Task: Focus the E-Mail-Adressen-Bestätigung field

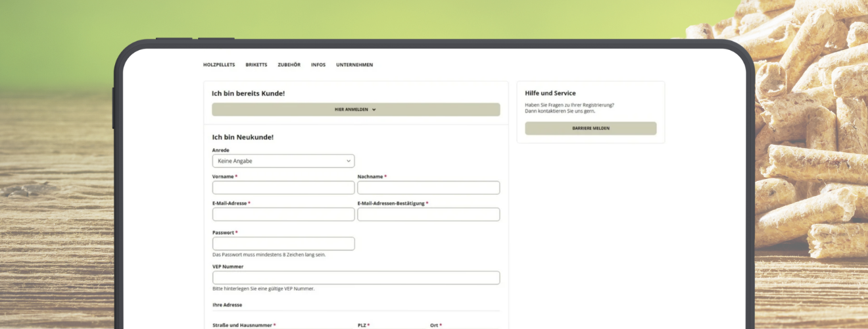Action: [x=428, y=215]
